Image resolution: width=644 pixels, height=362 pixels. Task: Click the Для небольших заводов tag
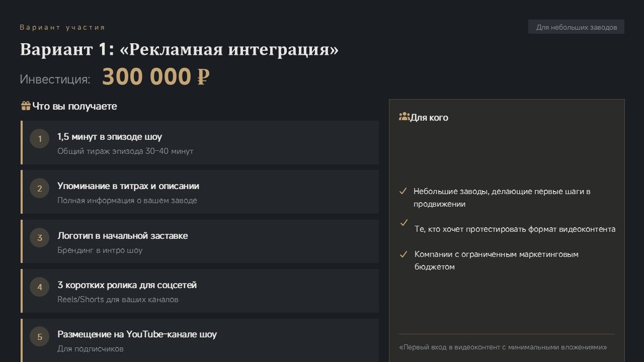(576, 27)
